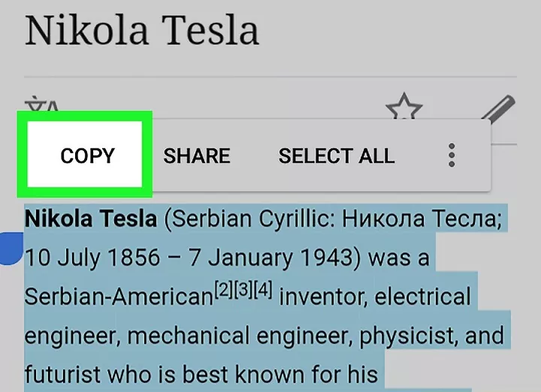This screenshot has height=392, width=541.
Task: Open the three-dot overflow menu
Action: (x=452, y=155)
